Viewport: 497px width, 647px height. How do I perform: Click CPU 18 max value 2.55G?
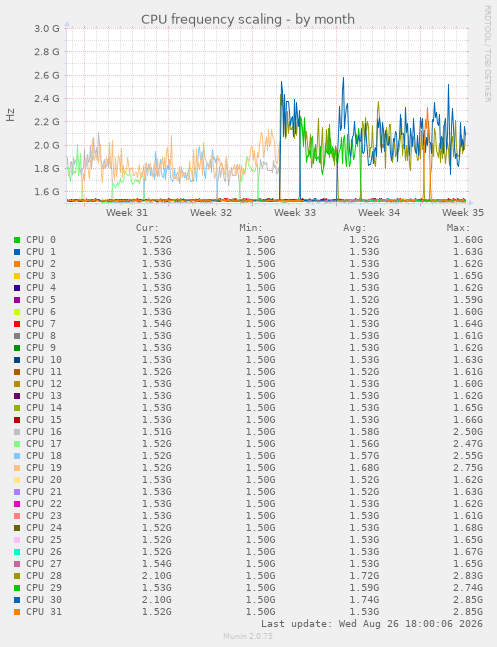468,456
